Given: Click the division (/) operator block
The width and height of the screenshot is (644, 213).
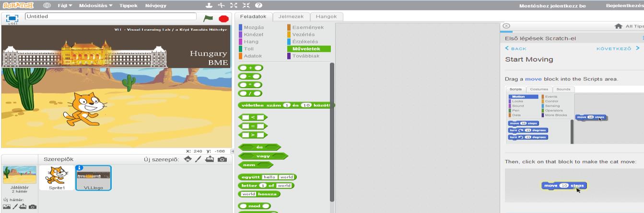Looking at the screenshot, I should [x=250, y=93].
